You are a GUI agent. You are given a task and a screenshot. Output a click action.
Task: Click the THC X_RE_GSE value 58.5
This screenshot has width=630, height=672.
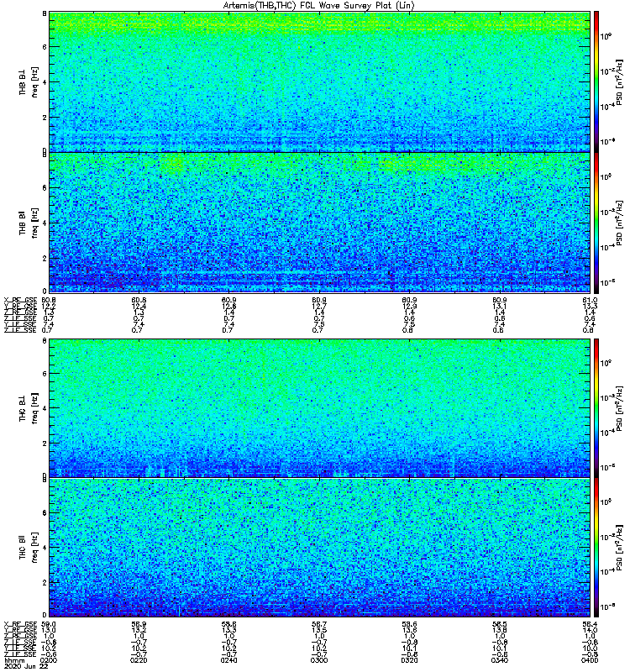click(500, 624)
